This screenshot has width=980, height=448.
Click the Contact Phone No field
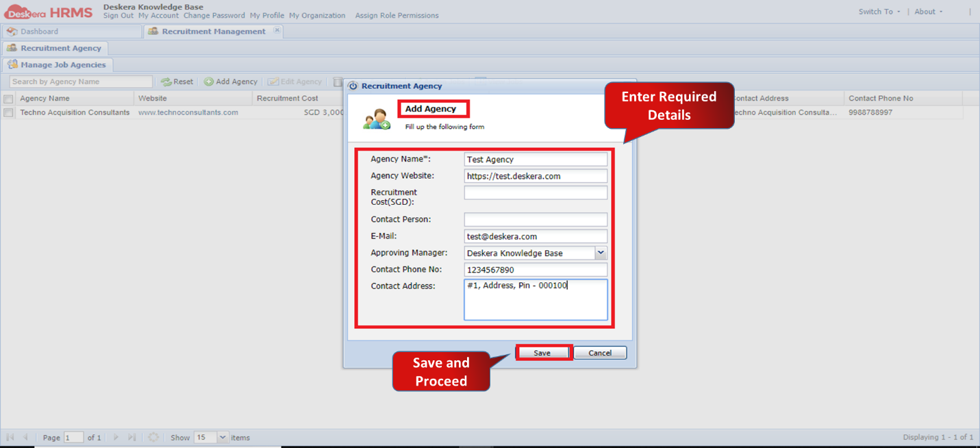536,270
